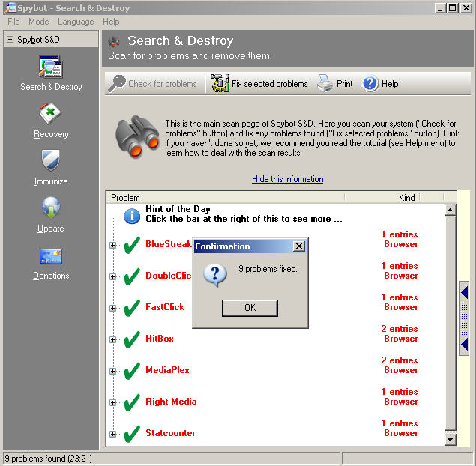The image size is (476, 466).
Task: Click the Hide this information link
Action: 288,179
